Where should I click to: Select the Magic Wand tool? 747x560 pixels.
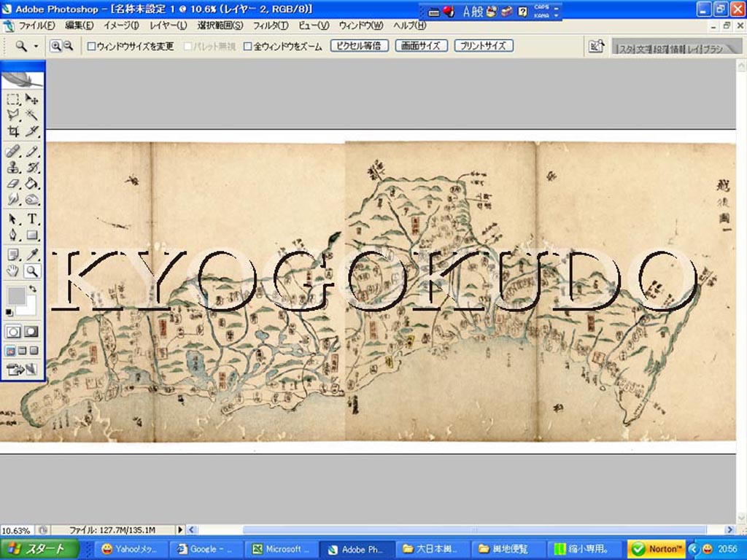tap(31, 114)
